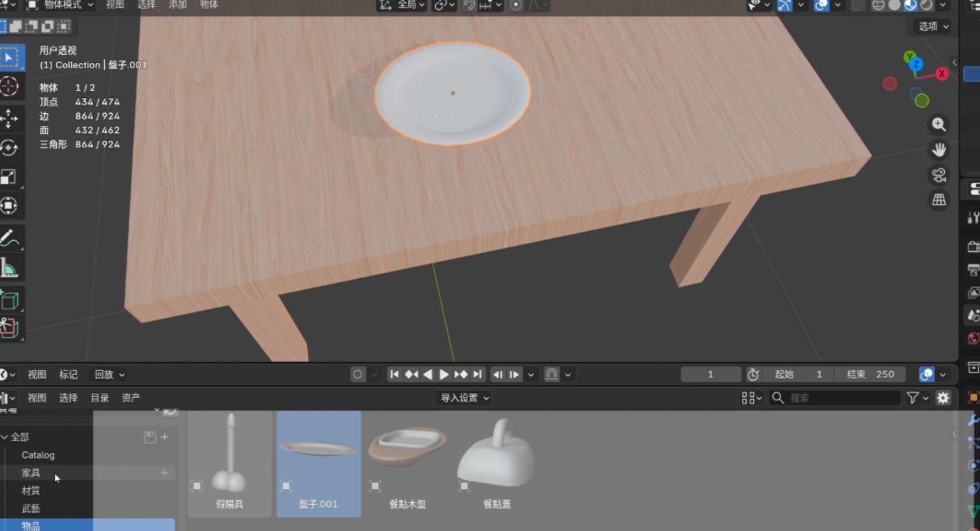Open the 导入设置 dropdown
The width and height of the screenshot is (980, 531).
click(464, 398)
